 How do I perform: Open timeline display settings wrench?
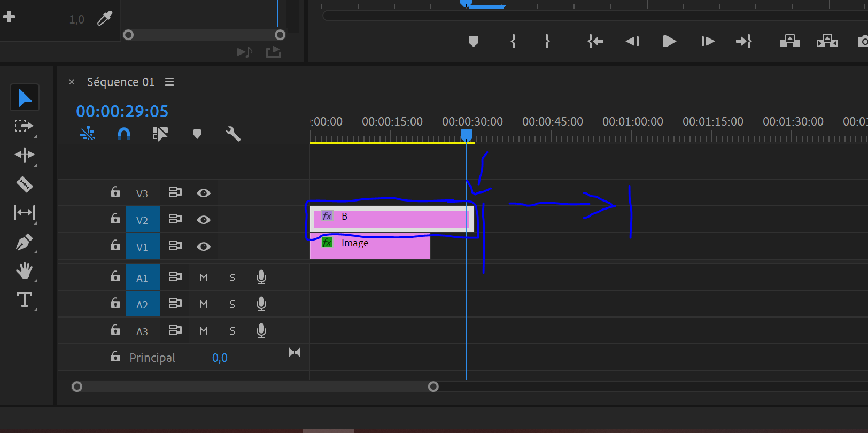coord(233,134)
